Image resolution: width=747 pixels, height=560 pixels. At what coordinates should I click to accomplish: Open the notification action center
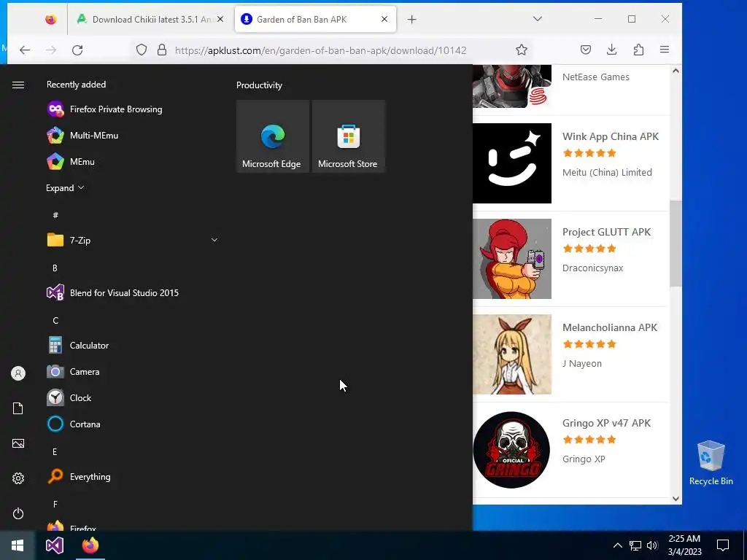pos(723,545)
